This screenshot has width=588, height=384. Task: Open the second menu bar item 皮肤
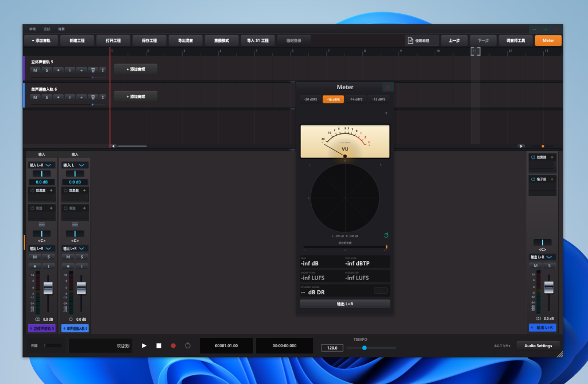click(x=47, y=29)
